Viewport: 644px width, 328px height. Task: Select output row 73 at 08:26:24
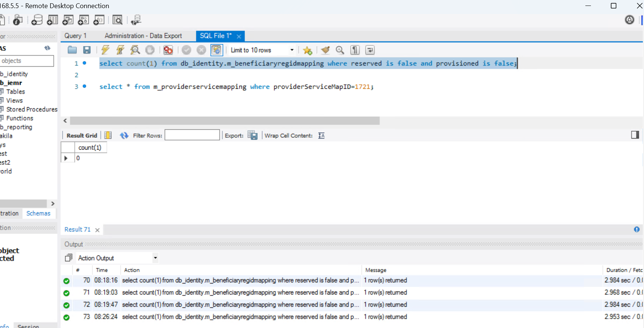[352, 317]
